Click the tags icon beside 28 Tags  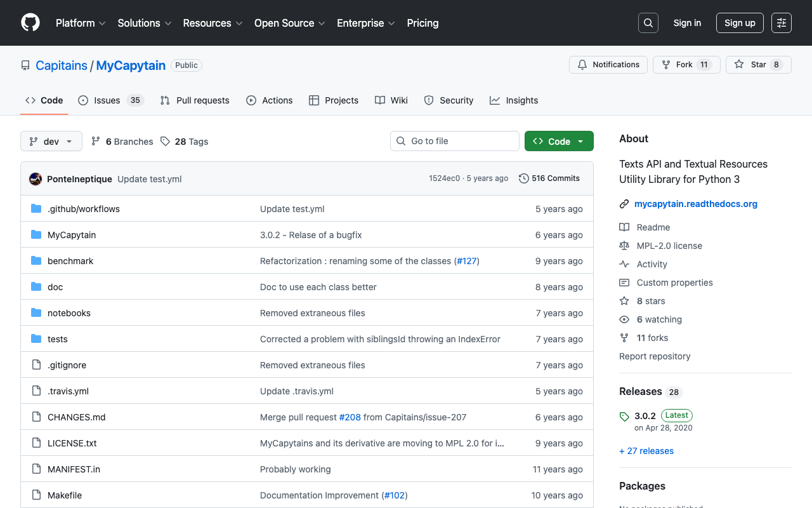(x=166, y=142)
